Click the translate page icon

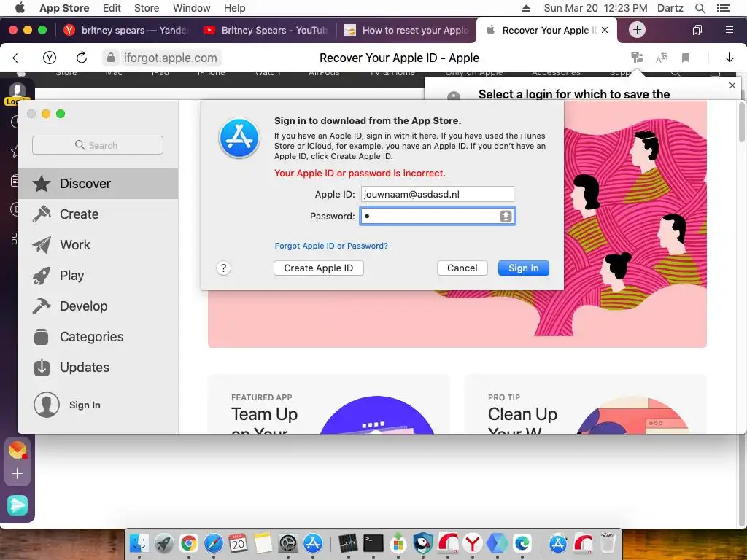coord(662,58)
